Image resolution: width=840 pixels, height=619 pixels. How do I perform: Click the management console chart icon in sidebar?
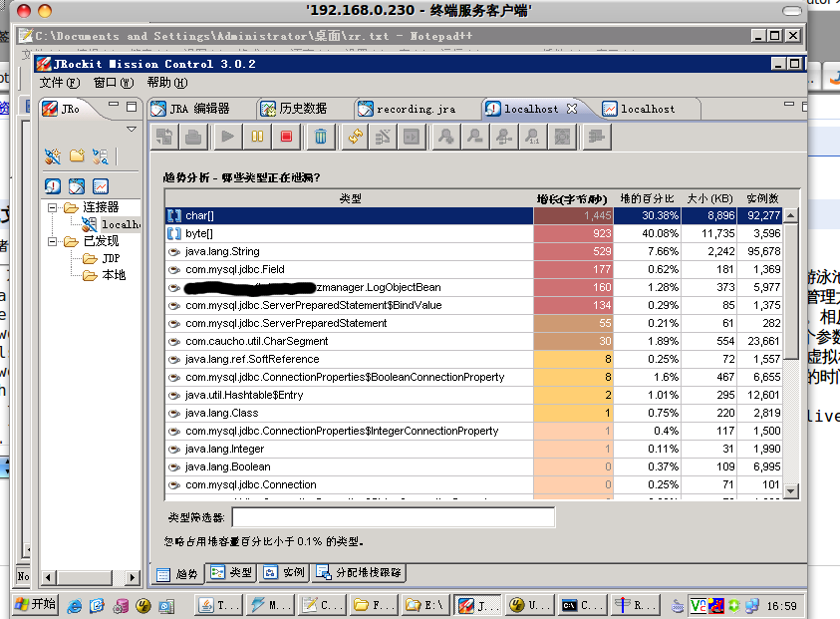101,186
